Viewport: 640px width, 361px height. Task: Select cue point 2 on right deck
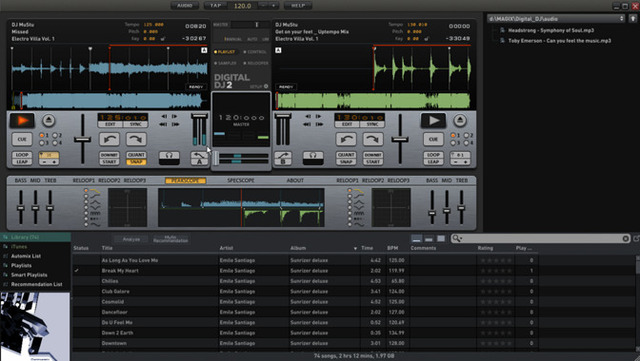pyautogui.click(x=466, y=135)
